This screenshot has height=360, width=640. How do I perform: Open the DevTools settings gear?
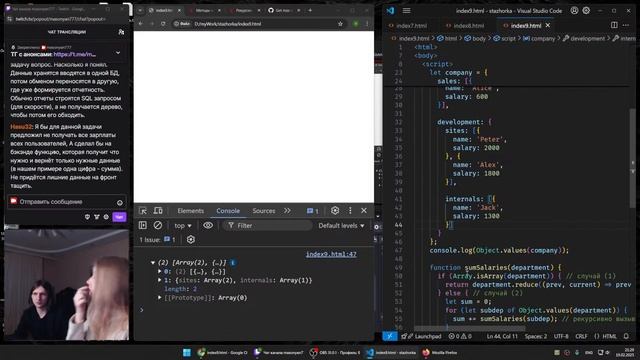point(335,210)
